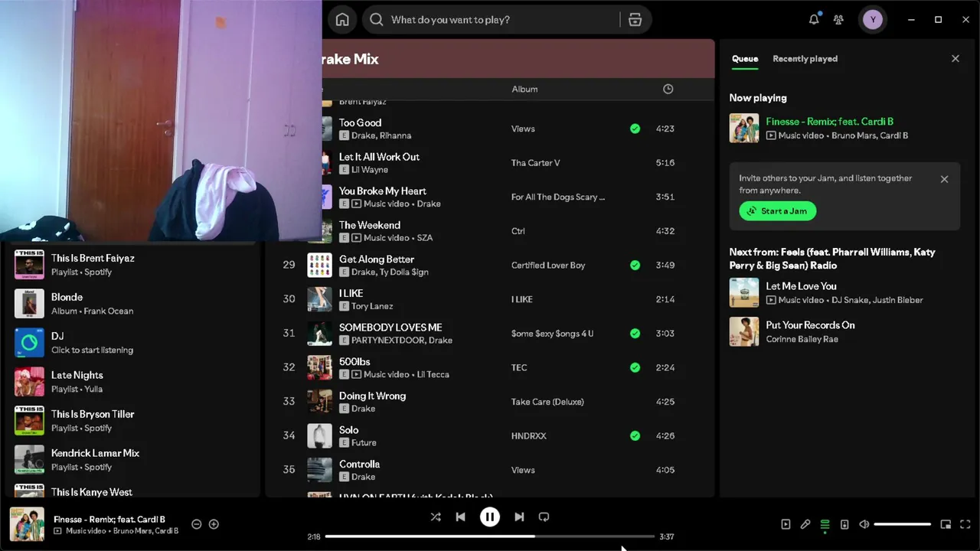Start the DJ in library
Screen dimensions: 980x551
(x=134, y=343)
